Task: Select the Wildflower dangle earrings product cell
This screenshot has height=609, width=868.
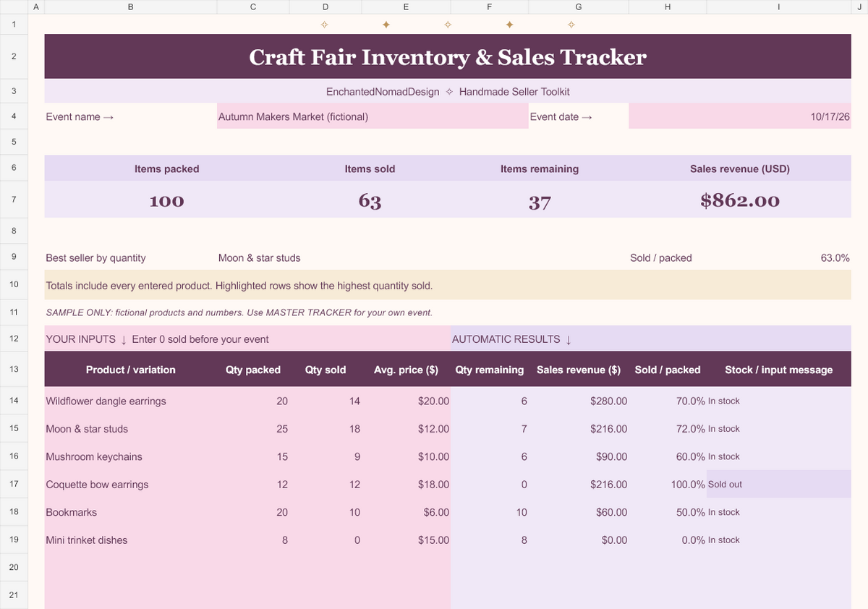Action: pyautogui.click(x=131, y=401)
